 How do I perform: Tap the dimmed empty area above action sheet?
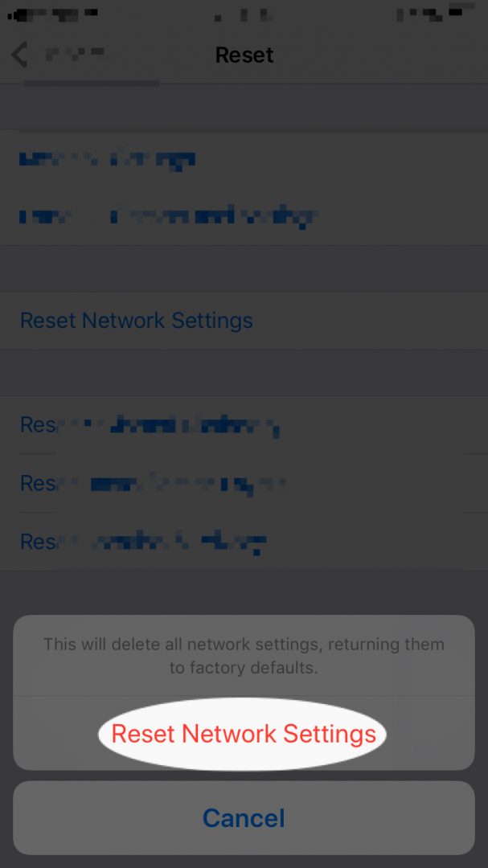[x=244, y=592]
